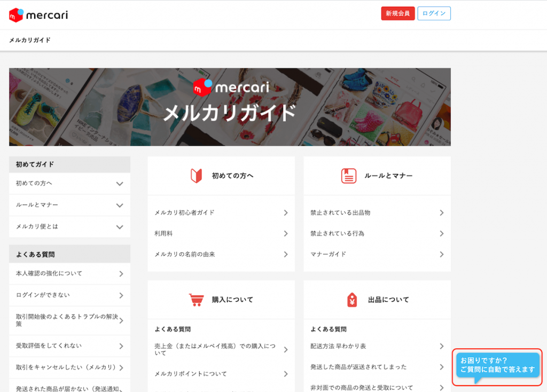Click the arrow on メルカリの名前の由来 row
Screen dimensions: 547x392
click(x=286, y=255)
